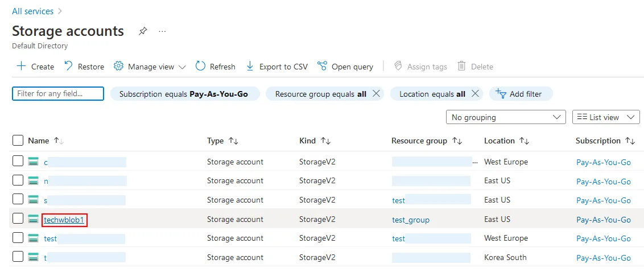Image resolution: width=644 pixels, height=276 pixels.
Task: Remove the Resource group equals all filter
Action: click(375, 94)
